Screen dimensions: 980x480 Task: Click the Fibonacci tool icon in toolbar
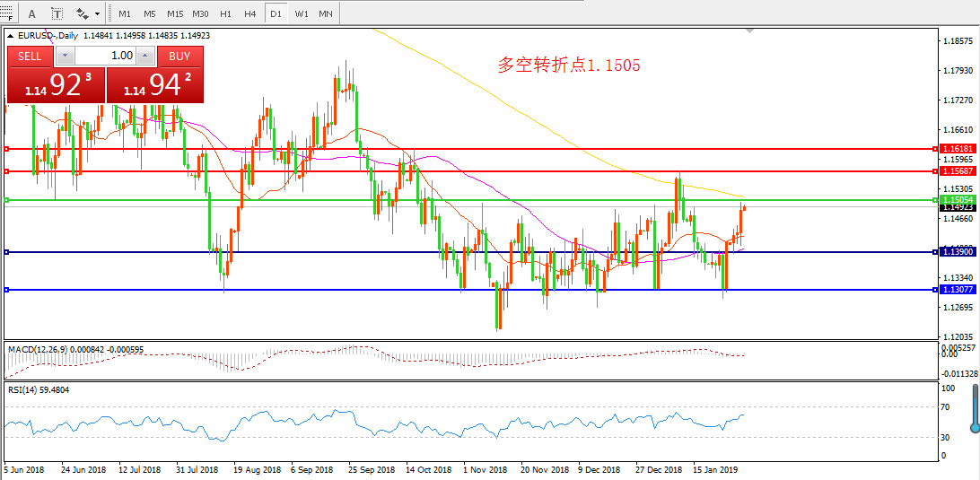coord(7,14)
